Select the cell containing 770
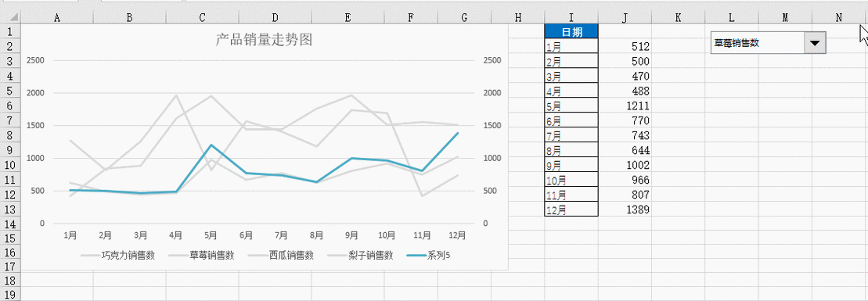 tap(625, 120)
